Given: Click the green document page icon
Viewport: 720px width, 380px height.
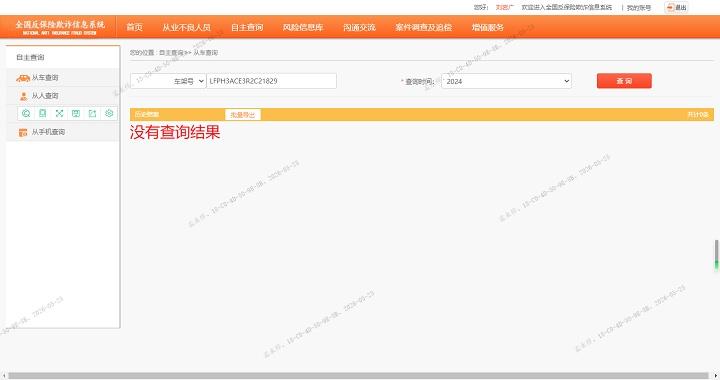Looking at the screenshot, I should [43, 113].
